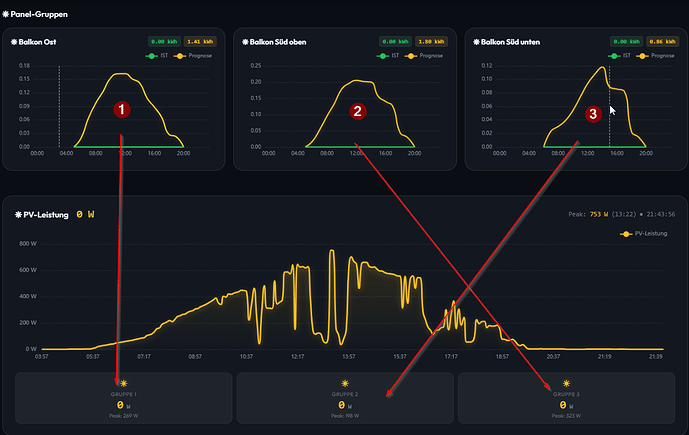Toggle IST series in Balkon Ost legend
The width and height of the screenshot is (689, 435).
[x=157, y=56]
